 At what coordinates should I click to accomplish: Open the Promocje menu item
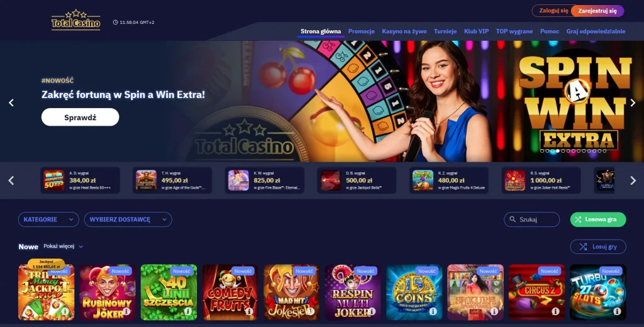[362, 31]
